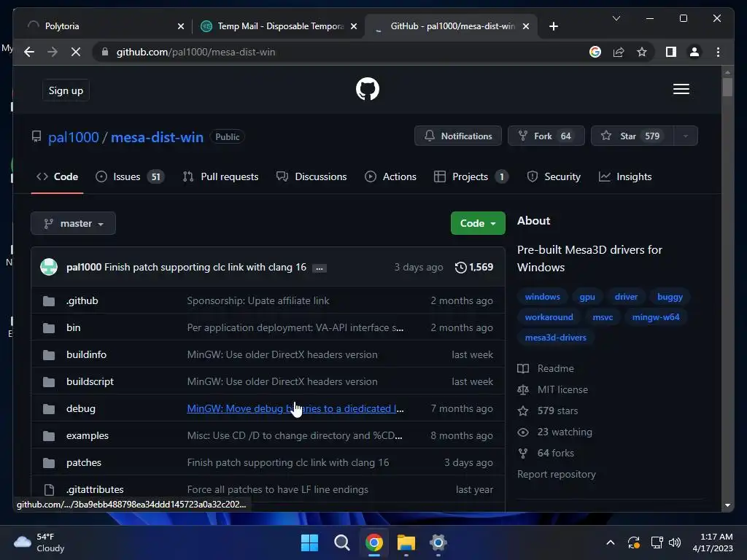747x560 pixels.
Task: Click the .github folder icon
Action: pos(49,301)
